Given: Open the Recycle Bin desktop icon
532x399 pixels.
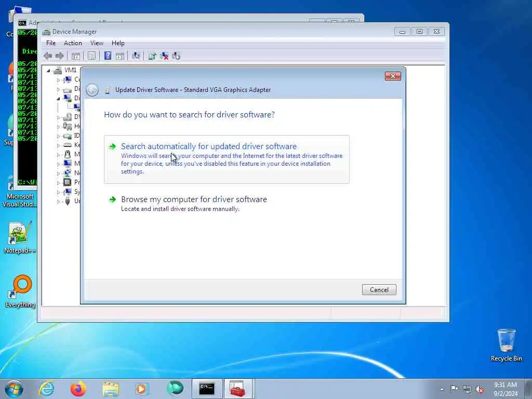Looking at the screenshot, I should [506, 345].
